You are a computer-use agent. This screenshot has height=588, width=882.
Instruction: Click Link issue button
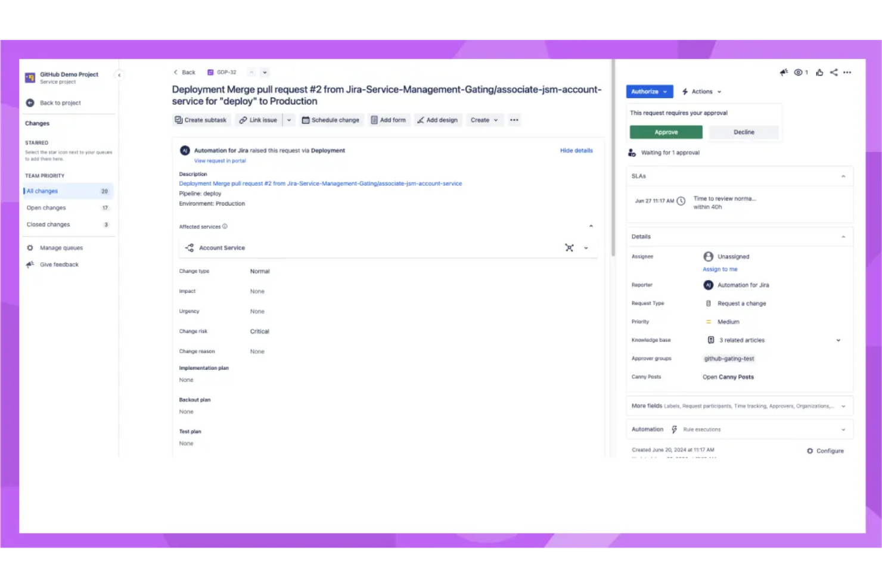point(258,120)
